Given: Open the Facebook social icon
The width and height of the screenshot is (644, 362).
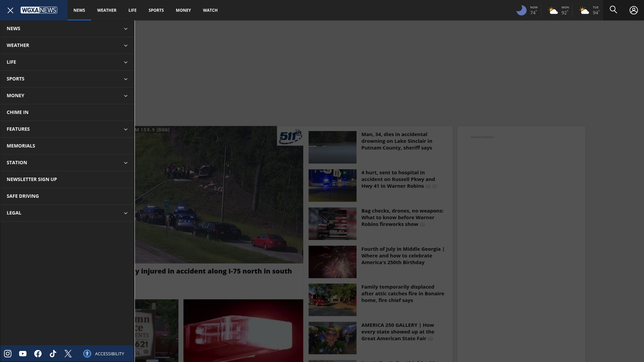Looking at the screenshot, I should [38, 354].
